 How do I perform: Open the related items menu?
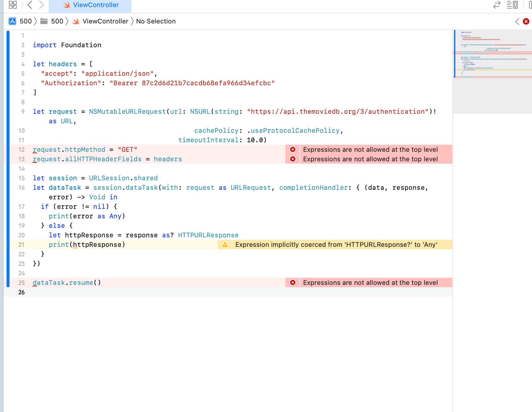pyautogui.click(x=12, y=5)
